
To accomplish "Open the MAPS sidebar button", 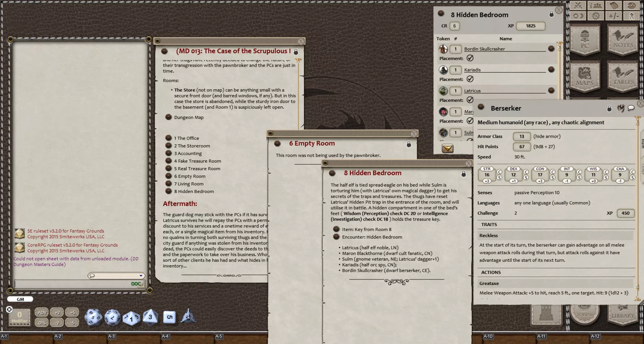I will click(x=585, y=77).
